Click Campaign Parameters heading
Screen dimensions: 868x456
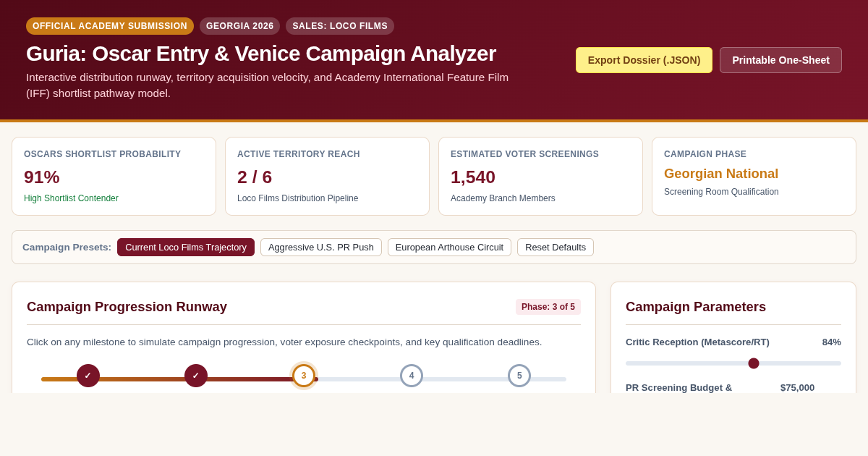(x=696, y=307)
